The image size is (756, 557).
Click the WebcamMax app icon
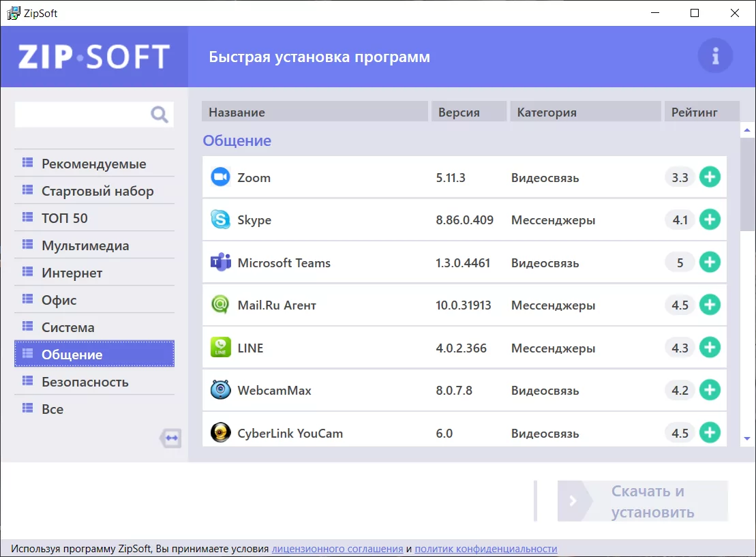click(x=220, y=390)
